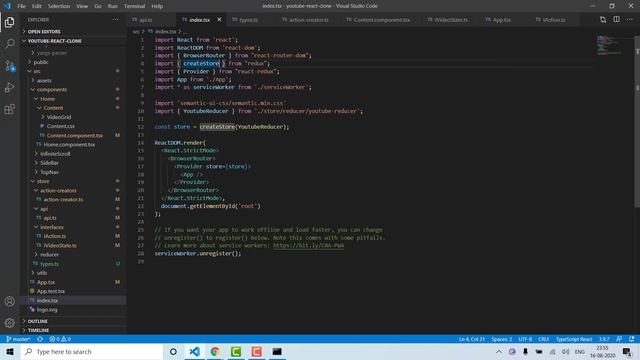
Task: Type in the Windows search box
Action: coord(92,351)
